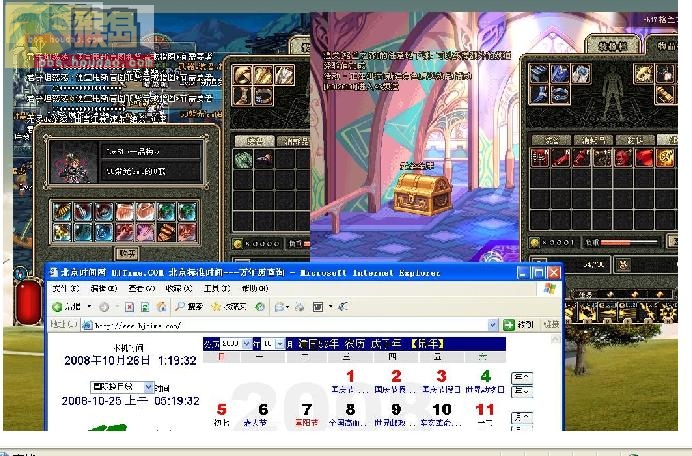Open the month dropdown in calendar header
The width and height of the screenshot is (692, 456).
tap(280, 343)
